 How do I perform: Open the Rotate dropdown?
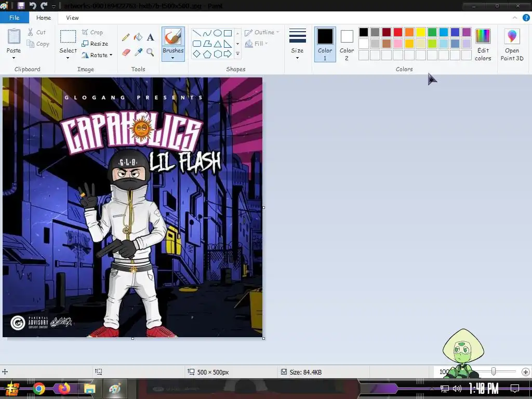click(x=97, y=55)
